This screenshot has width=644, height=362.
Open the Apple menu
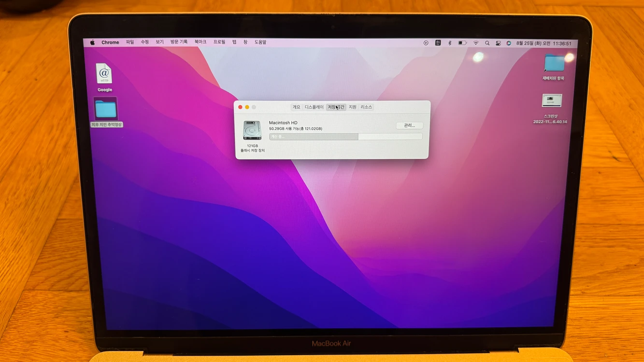point(92,42)
